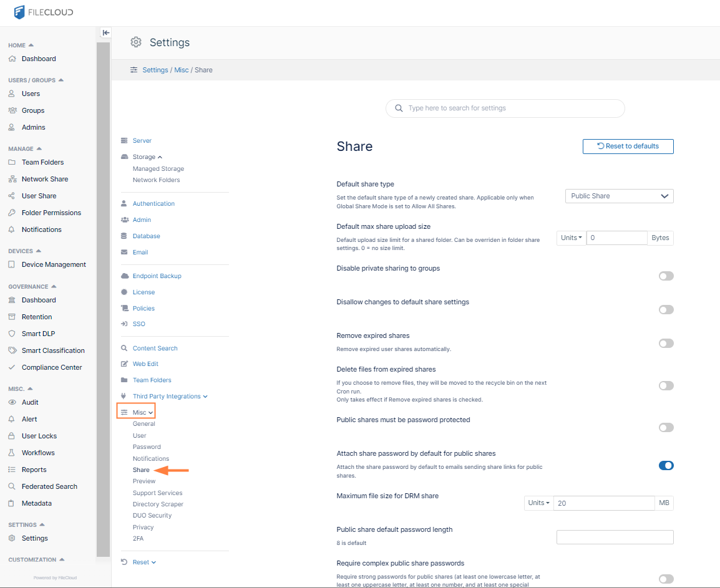Open the Default share type dropdown
The width and height of the screenshot is (720, 588).
point(619,196)
